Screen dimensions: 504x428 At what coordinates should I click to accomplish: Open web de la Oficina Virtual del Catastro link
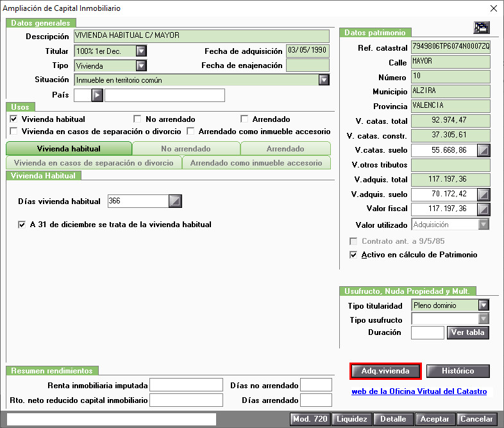419,391
